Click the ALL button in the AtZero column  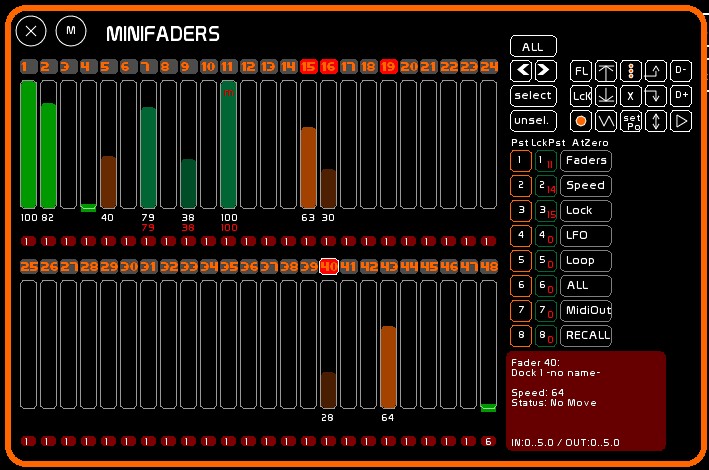[586, 286]
